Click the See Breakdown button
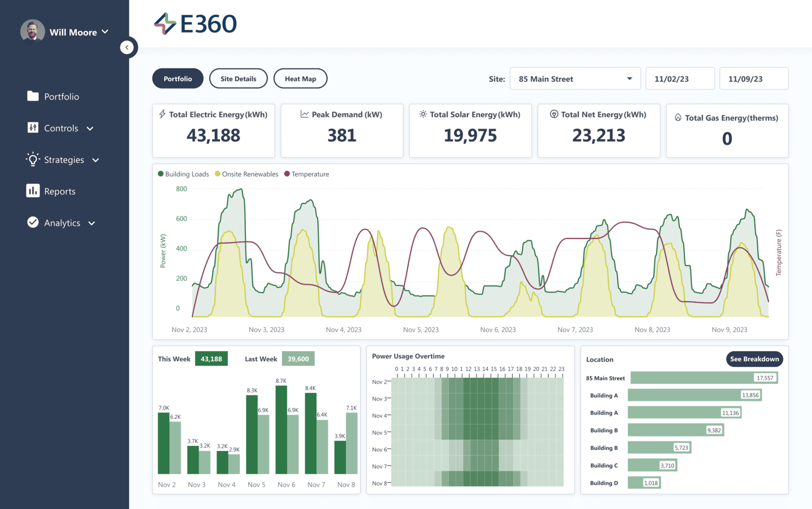Screen dimensions: 812x509 click(x=754, y=359)
